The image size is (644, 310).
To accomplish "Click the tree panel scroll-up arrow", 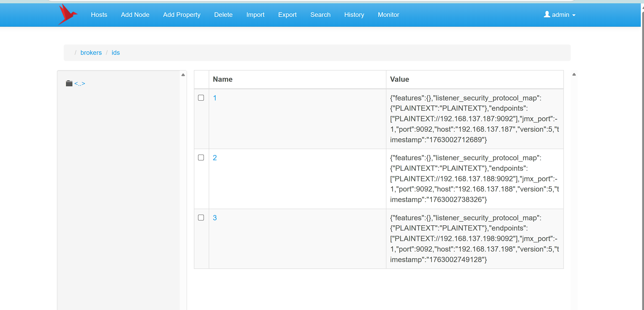I will click(183, 75).
